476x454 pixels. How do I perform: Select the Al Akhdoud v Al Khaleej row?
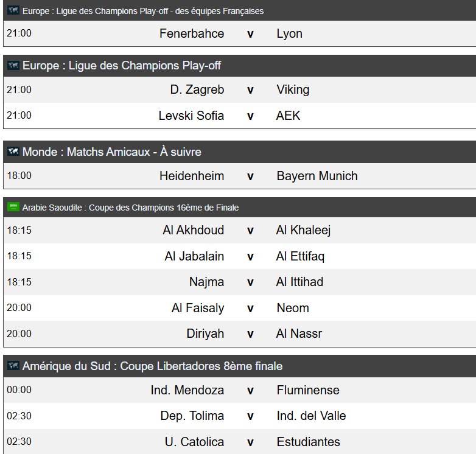(x=240, y=230)
